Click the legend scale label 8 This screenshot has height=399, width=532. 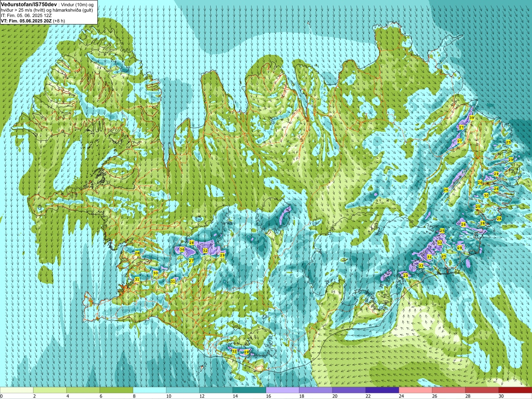tap(134, 397)
